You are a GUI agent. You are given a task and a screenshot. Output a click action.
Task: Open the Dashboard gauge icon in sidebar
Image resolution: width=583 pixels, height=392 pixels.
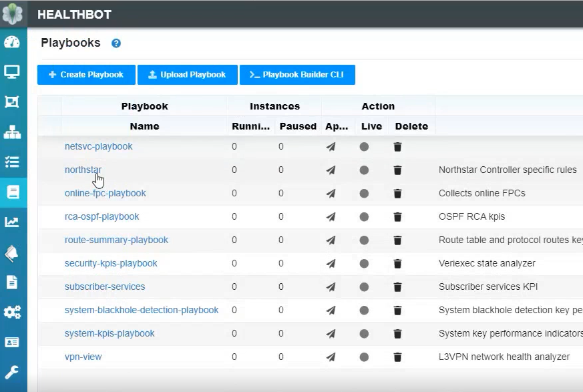[12, 42]
